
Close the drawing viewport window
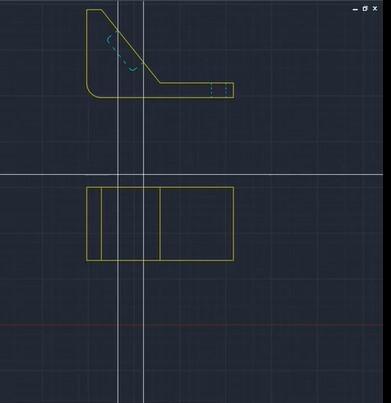point(375,9)
